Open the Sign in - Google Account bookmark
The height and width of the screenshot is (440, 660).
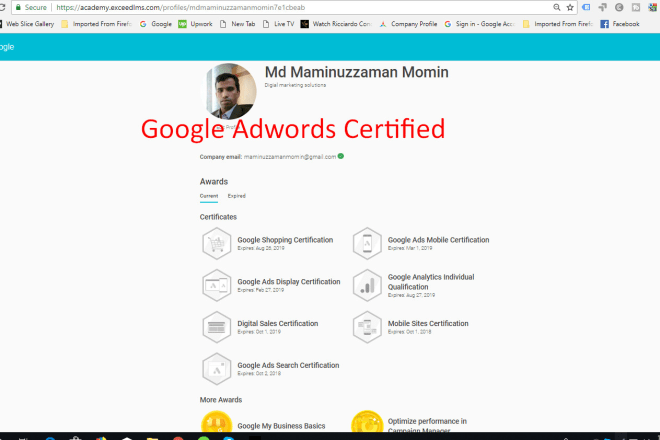tap(479, 24)
